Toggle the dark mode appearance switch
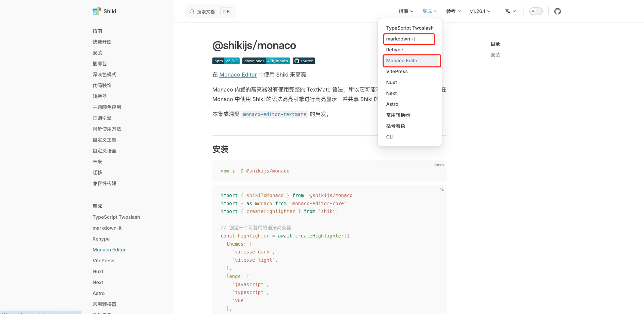Screen dimensions: 644x314 536,11
